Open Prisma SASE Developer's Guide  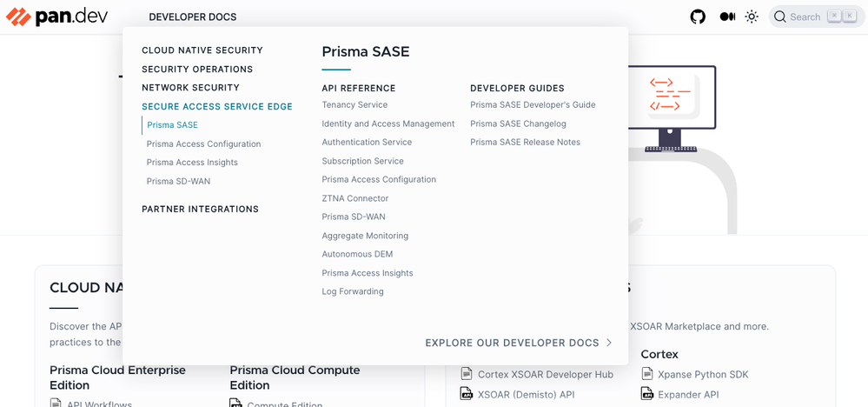point(533,104)
